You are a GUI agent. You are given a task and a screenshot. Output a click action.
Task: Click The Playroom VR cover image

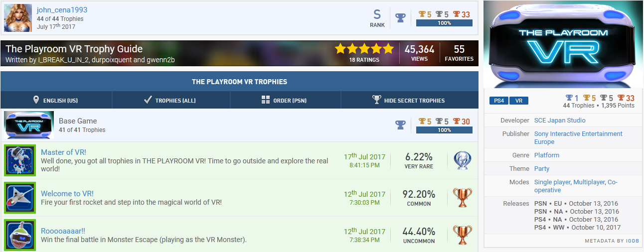pyautogui.click(x=563, y=44)
